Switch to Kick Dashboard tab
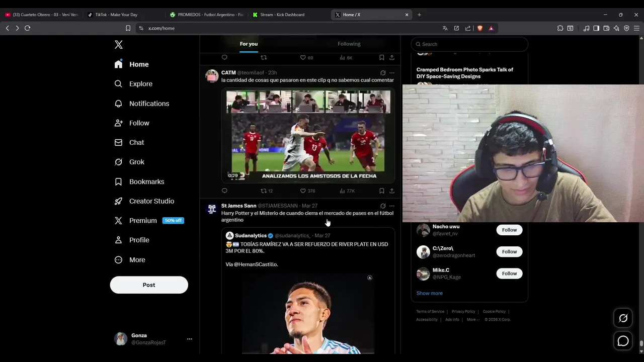644x362 pixels. 289,15
